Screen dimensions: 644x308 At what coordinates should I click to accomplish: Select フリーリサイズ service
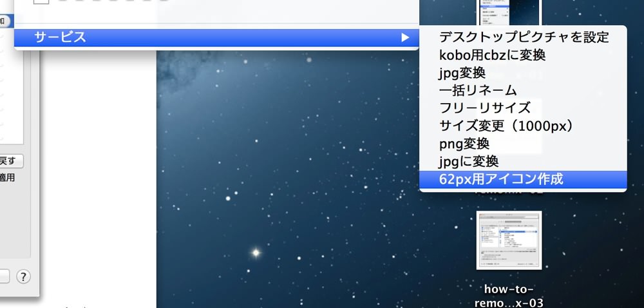(523, 108)
